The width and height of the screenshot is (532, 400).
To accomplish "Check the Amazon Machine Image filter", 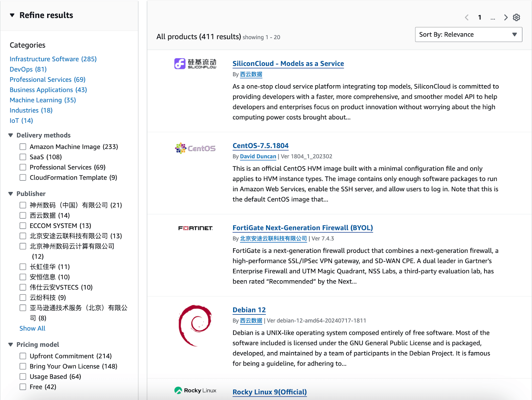I will pyautogui.click(x=23, y=147).
